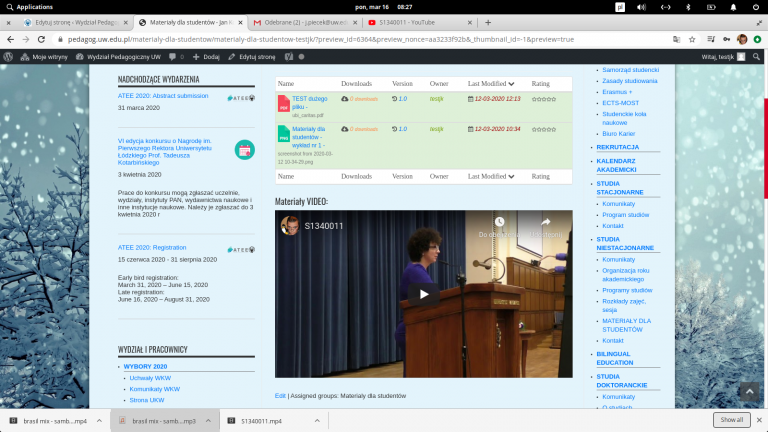
Task: Bookmark this page with star icon
Action: (x=692, y=39)
